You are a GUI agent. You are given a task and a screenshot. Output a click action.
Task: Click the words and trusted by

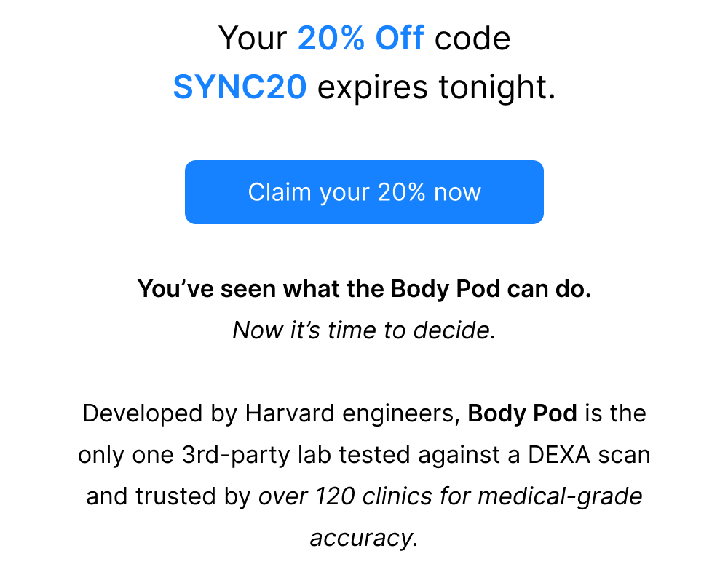click(x=168, y=496)
